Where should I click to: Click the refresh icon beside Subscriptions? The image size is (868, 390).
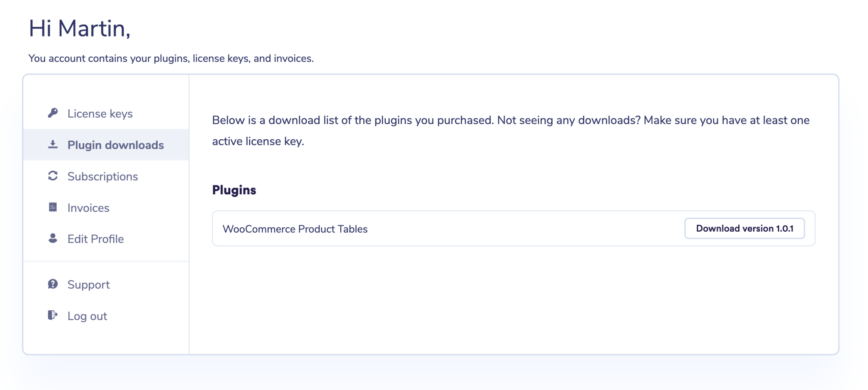[x=52, y=176]
